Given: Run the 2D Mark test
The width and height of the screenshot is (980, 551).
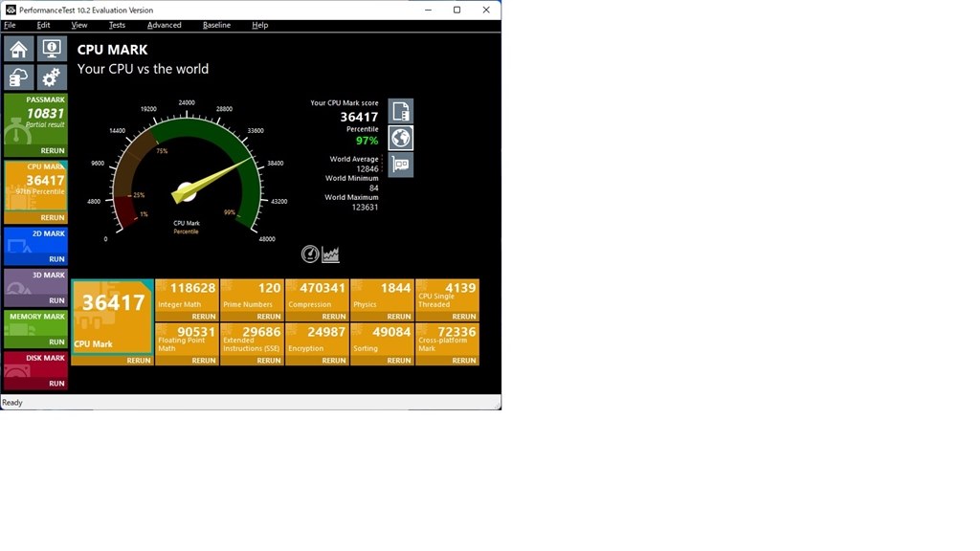Looking at the screenshot, I should (x=56, y=258).
